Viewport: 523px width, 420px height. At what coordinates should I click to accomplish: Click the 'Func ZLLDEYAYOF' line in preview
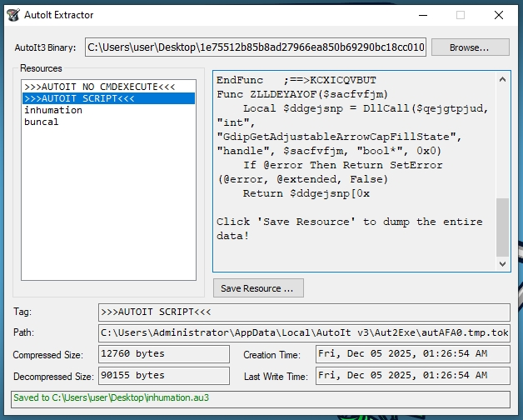pyautogui.click(x=302, y=94)
